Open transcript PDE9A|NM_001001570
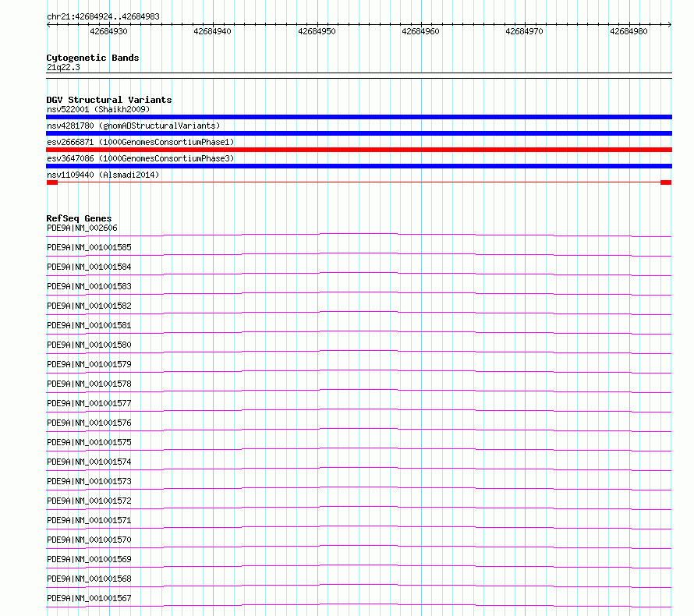Viewport: 694px width, 616px height. click(89, 540)
